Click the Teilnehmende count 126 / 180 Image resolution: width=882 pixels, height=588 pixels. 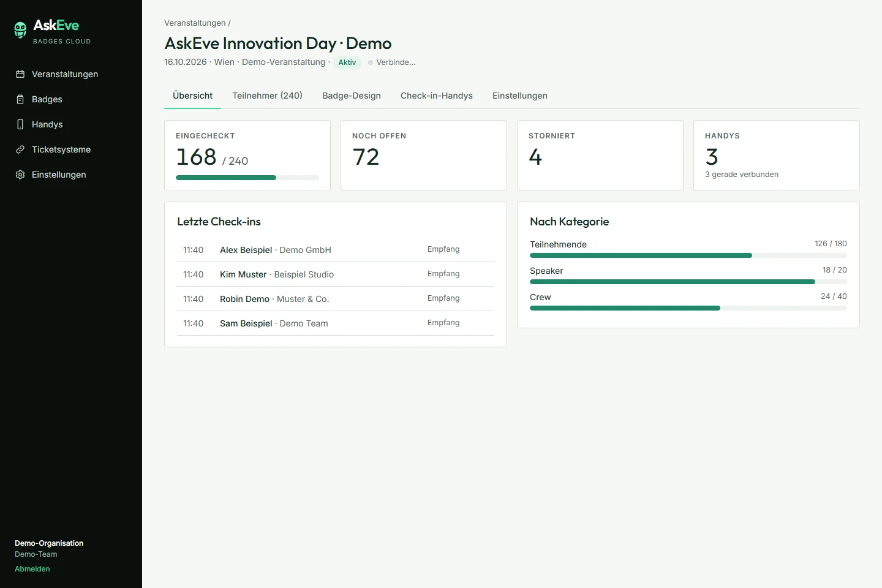[831, 244]
